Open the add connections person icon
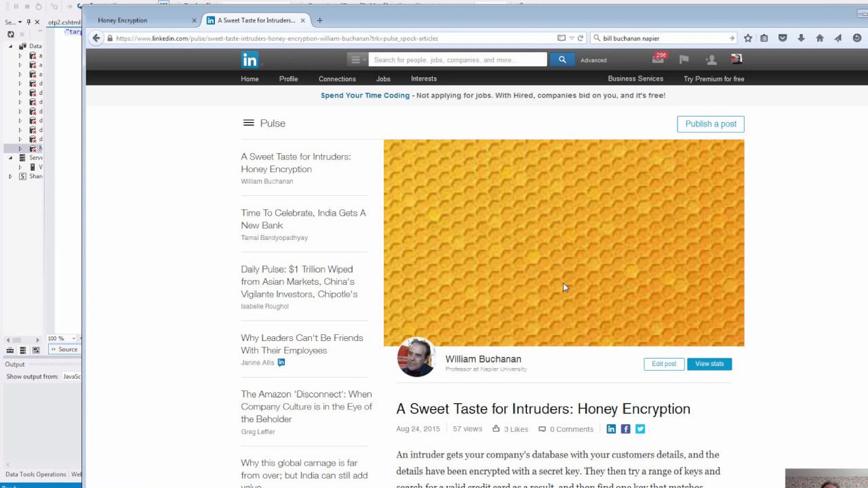 coord(711,60)
